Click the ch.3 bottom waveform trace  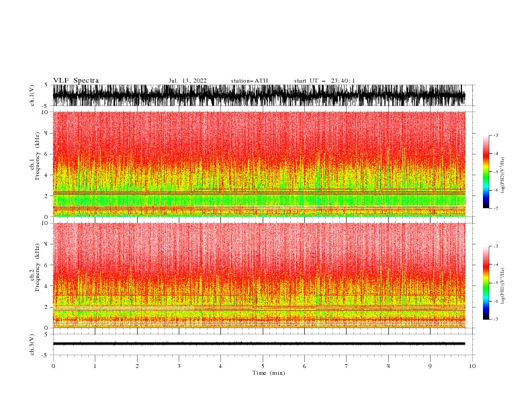[x=259, y=344]
